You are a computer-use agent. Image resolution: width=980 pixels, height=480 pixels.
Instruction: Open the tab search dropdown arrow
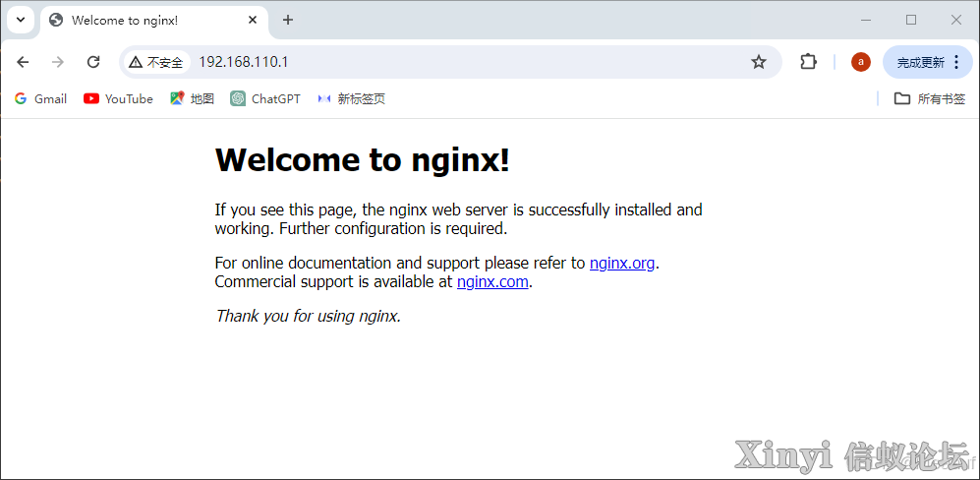tap(21, 20)
